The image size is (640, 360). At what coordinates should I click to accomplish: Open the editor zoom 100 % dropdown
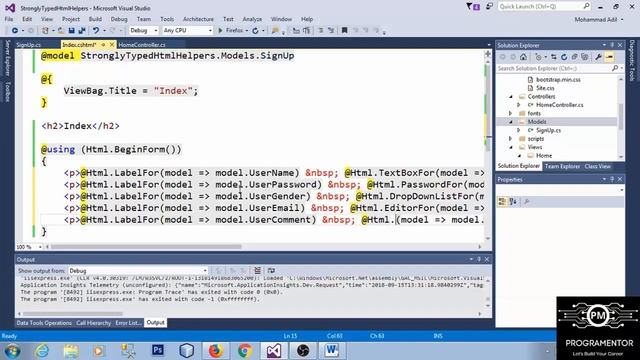pyautogui.click(x=29, y=247)
